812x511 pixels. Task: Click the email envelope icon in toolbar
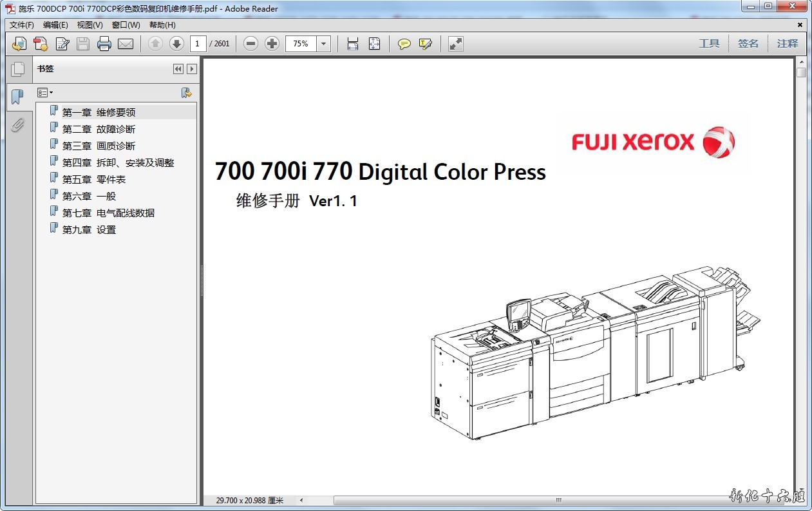point(125,44)
